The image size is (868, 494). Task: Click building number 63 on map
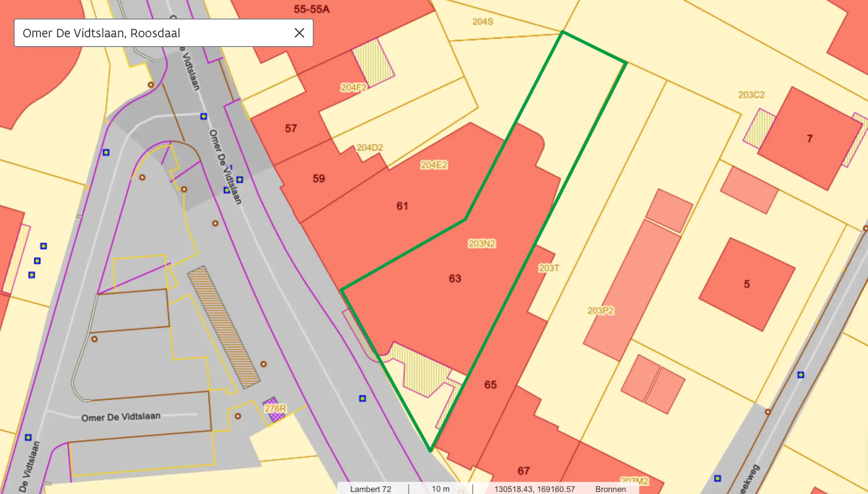455,278
